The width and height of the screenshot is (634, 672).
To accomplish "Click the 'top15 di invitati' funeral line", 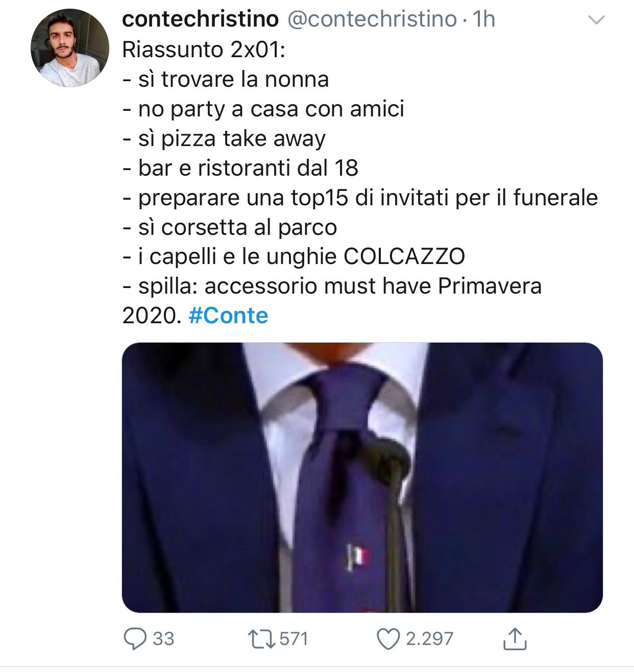I will point(360,197).
